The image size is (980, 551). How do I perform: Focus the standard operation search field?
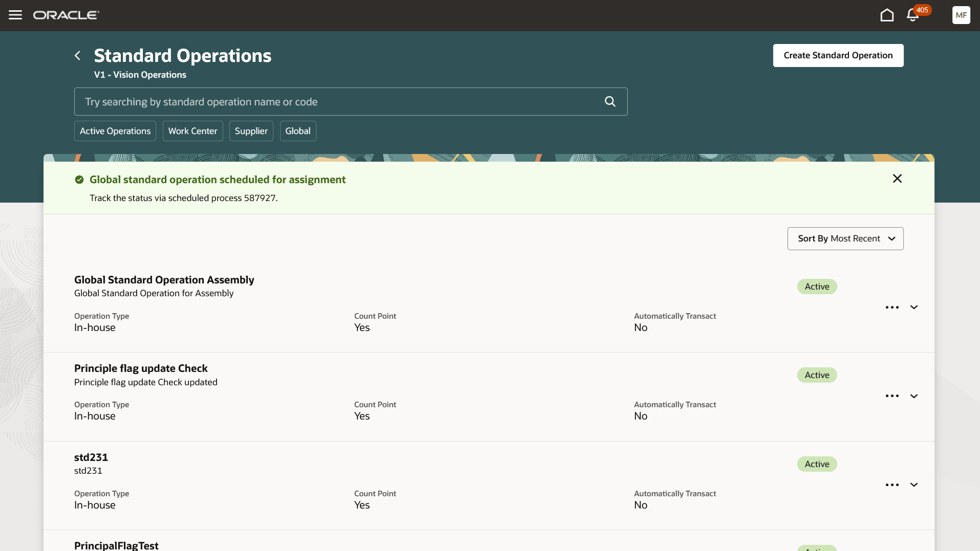point(351,101)
